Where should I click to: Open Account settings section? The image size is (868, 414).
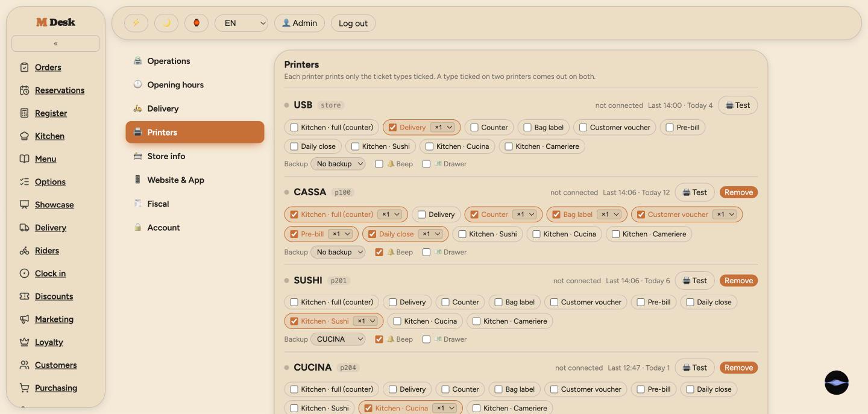[195, 228]
